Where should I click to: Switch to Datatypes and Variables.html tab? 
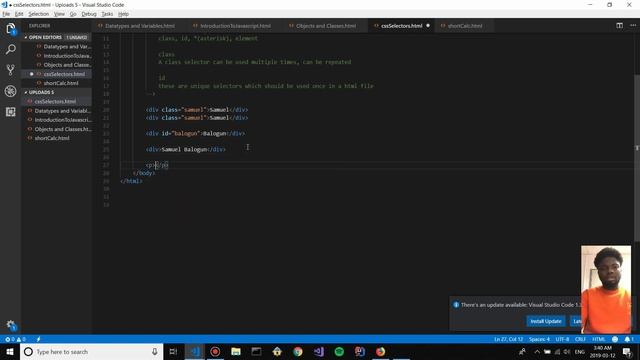point(140,26)
